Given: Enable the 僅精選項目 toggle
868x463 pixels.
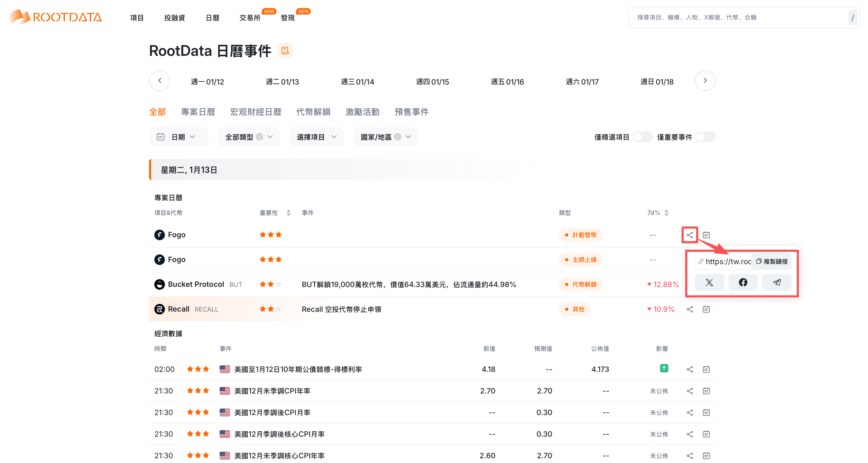Looking at the screenshot, I should click(x=642, y=137).
